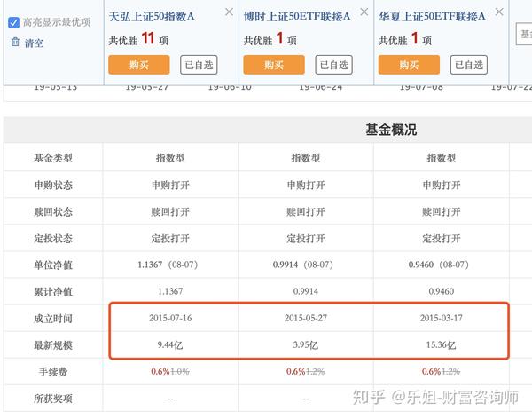Click the 成立时间 row label

[53, 319]
